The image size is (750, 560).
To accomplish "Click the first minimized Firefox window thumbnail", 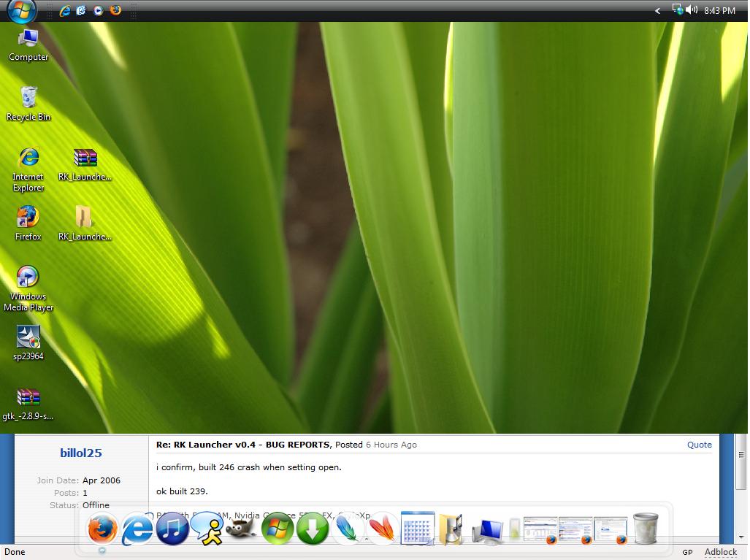I will (x=540, y=530).
